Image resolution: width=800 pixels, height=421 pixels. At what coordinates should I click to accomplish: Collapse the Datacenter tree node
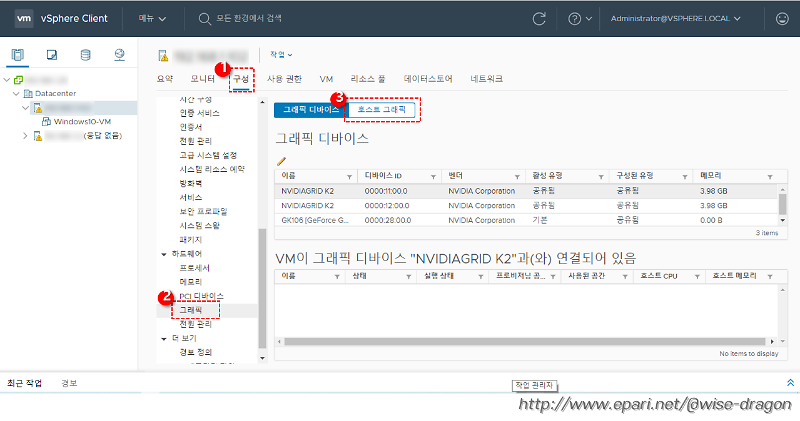pos(16,93)
